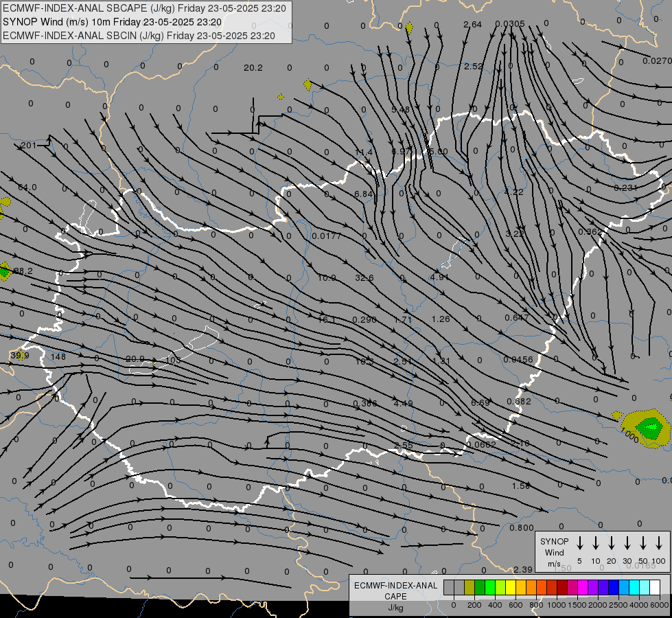Click the value 0.231 on the map

[x=626, y=188]
